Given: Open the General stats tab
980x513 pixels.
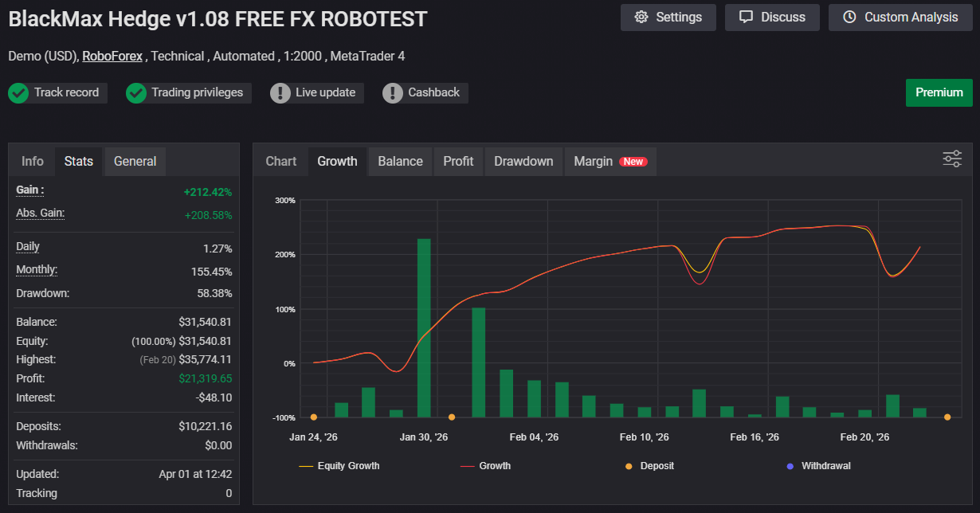Looking at the screenshot, I should pos(135,161).
